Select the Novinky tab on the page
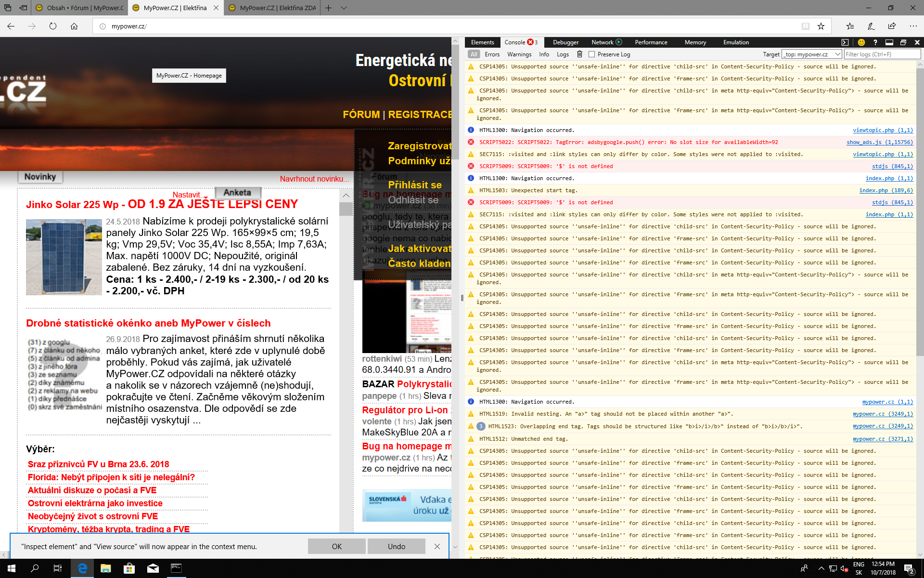Image resolution: width=924 pixels, height=578 pixels. [x=40, y=177]
